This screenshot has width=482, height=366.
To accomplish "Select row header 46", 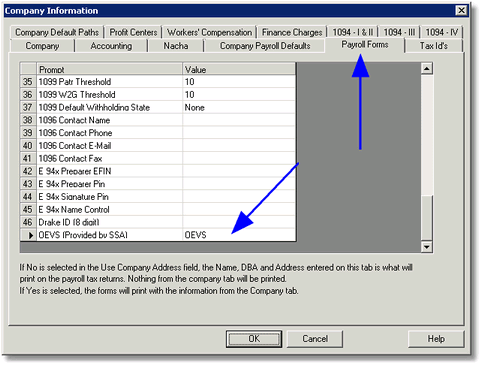I will coord(28,222).
